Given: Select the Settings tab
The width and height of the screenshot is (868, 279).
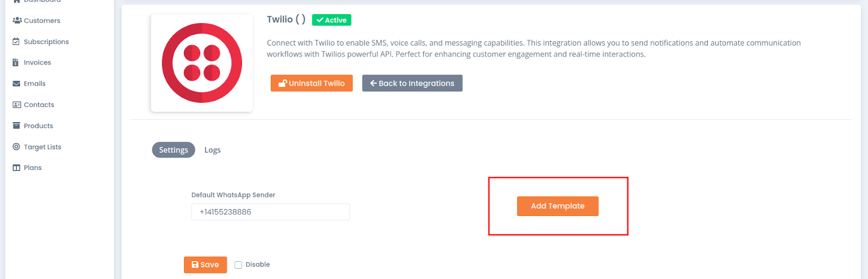Looking at the screenshot, I should click(x=174, y=150).
